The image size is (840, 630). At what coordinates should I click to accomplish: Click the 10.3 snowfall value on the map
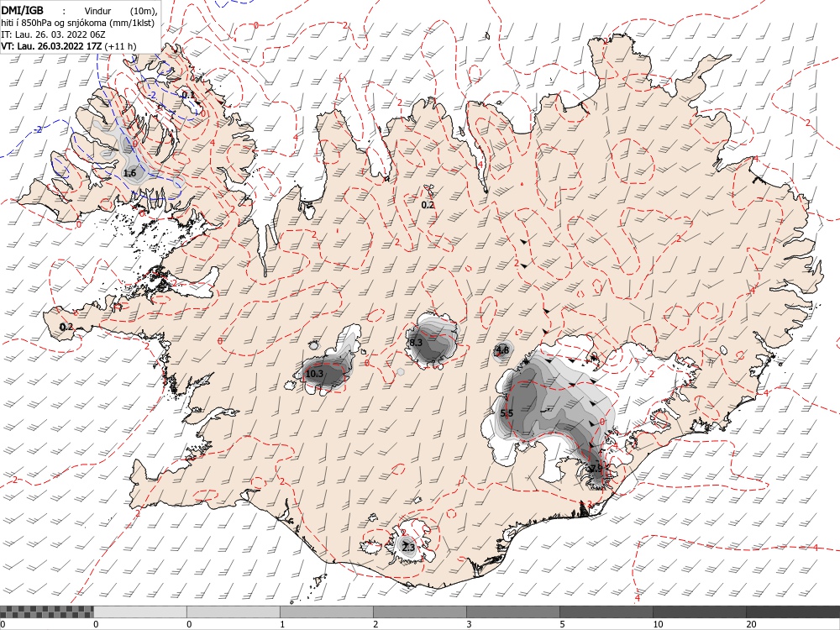click(x=314, y=374)
